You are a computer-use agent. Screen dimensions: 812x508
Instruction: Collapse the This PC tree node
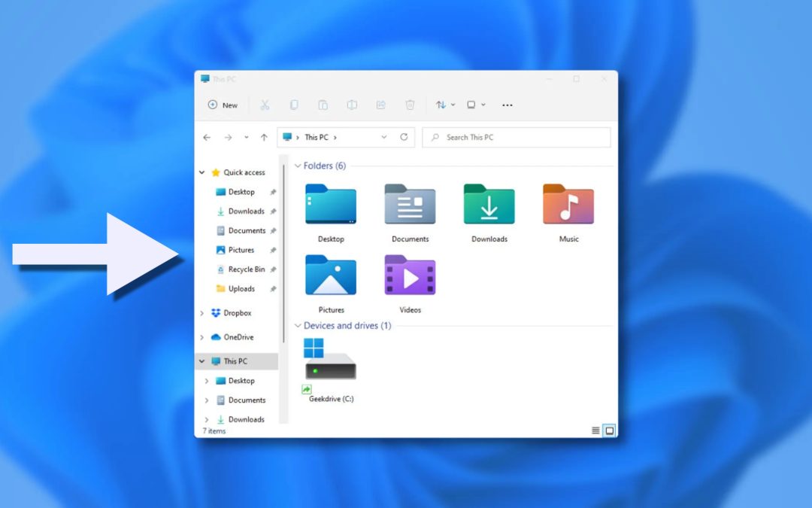(202, 361)
